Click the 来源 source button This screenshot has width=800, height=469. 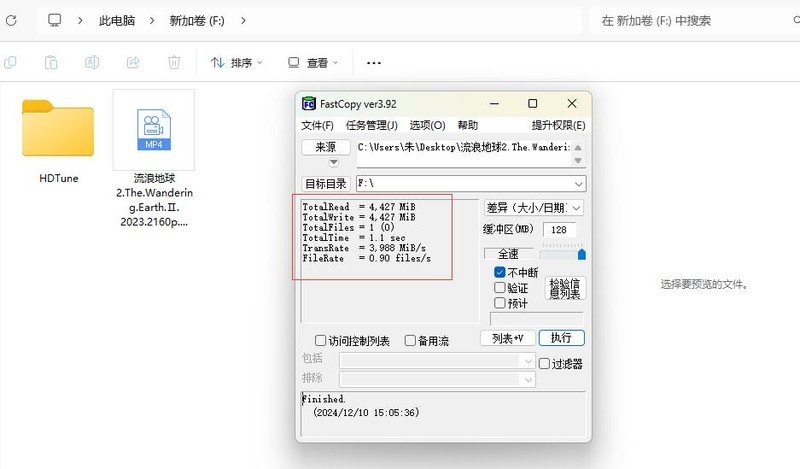tap(326, 147)
